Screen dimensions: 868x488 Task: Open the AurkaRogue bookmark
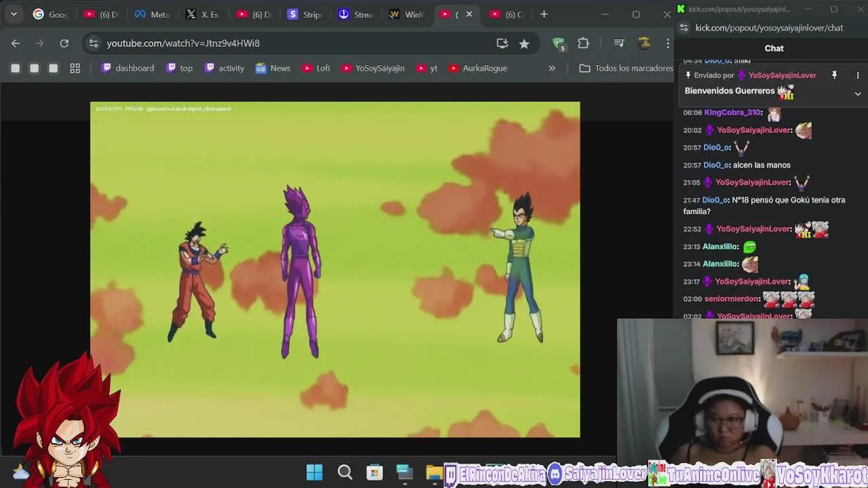478,68
